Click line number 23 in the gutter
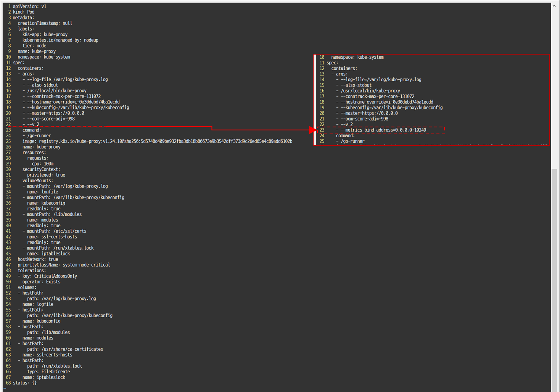 (x=8, y=130)
